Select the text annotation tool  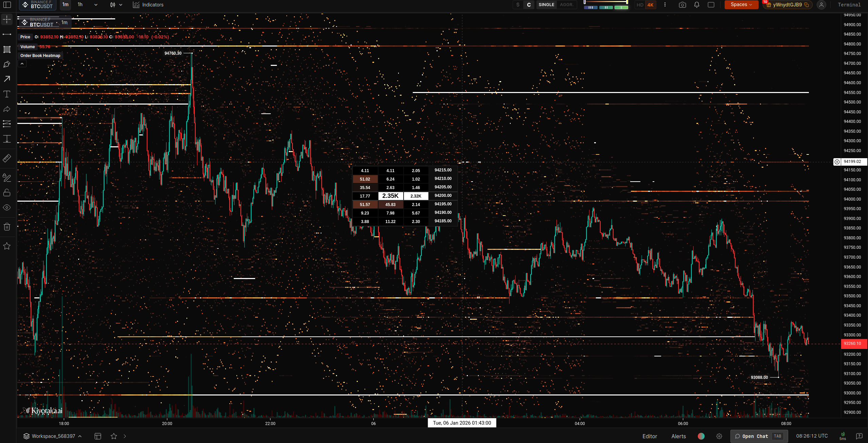click(7, 94)
